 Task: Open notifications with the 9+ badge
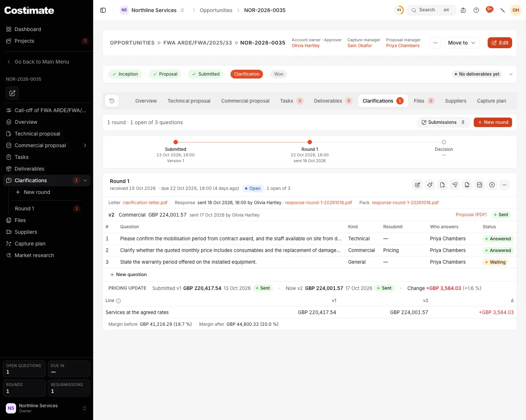(x=489, y=10)
